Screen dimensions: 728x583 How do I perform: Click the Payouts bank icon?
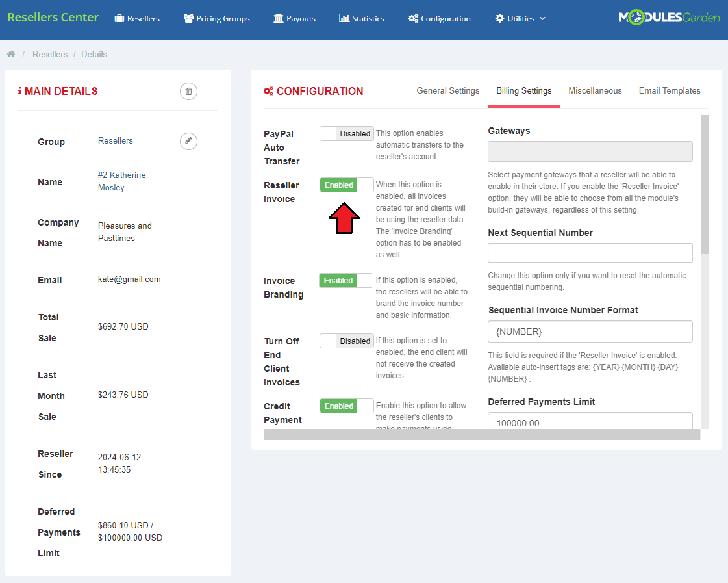(x=279, y=19)
